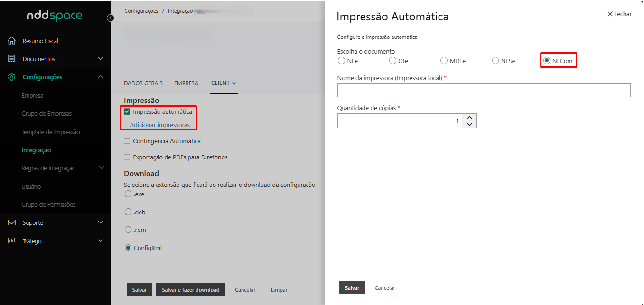The image size is (644, 305).
Task: Close the Impressão Automática panel
Action: (619, 14)
